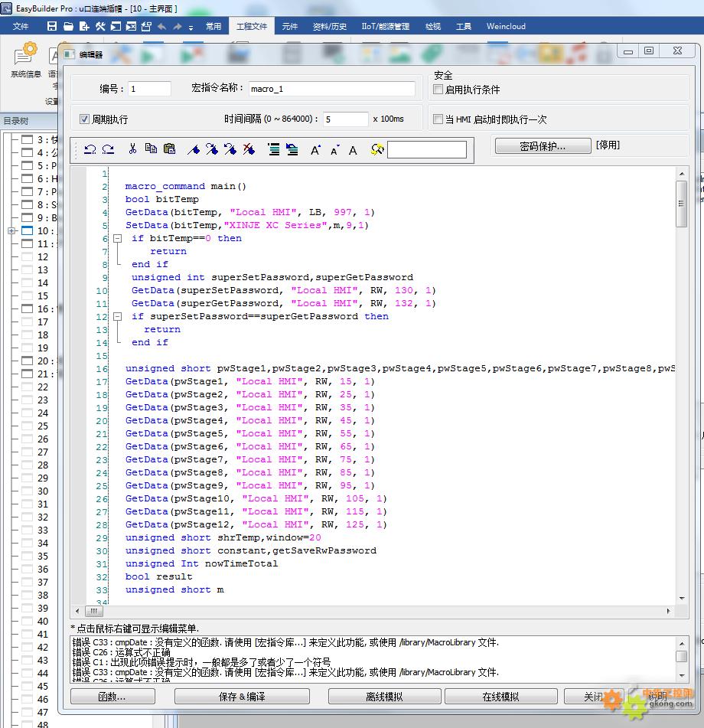
Task: Click the new file icon in quick toolbar
Action: tap(84, 27)
